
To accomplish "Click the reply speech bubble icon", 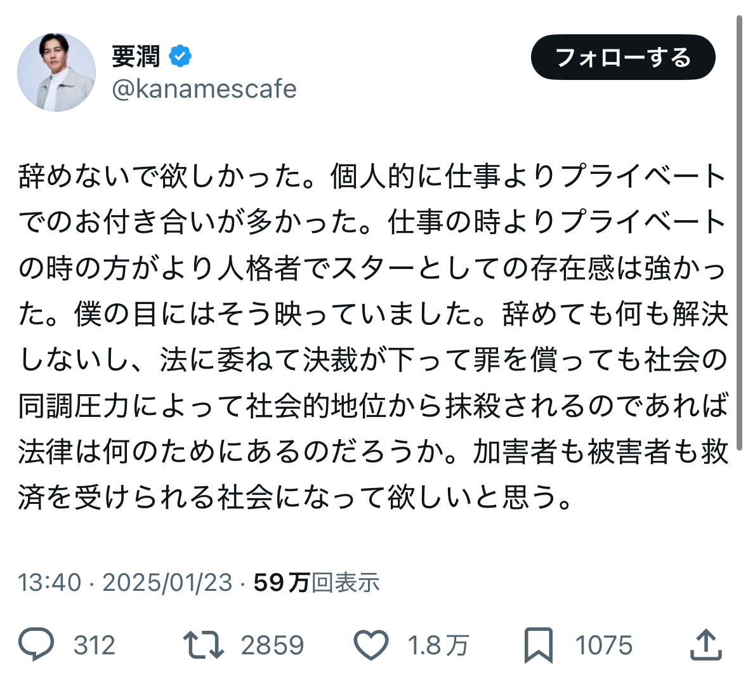I will pyautogui.click(x=36, y=645).
